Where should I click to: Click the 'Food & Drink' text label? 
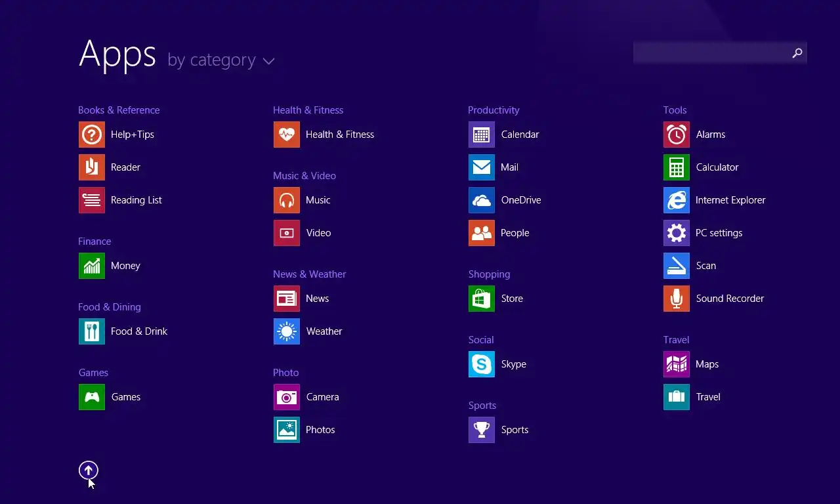[139, 331]
